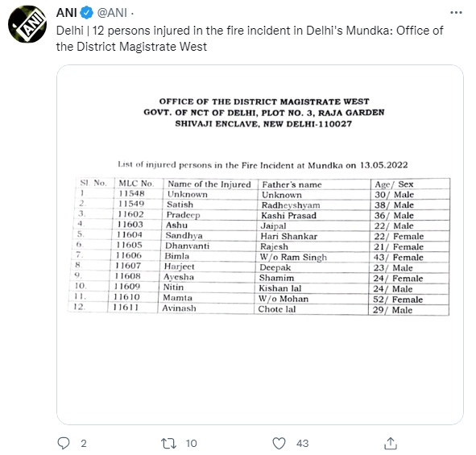Click the retweet count showing 10
This screenshot has height=455, width=476.
pos(191,444)
